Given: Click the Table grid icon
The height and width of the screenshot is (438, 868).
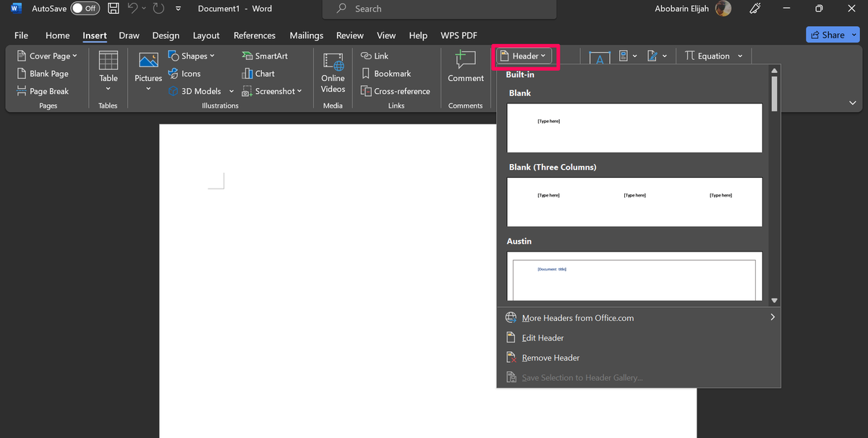Looking at the screenshot, I should coord(109,61).
